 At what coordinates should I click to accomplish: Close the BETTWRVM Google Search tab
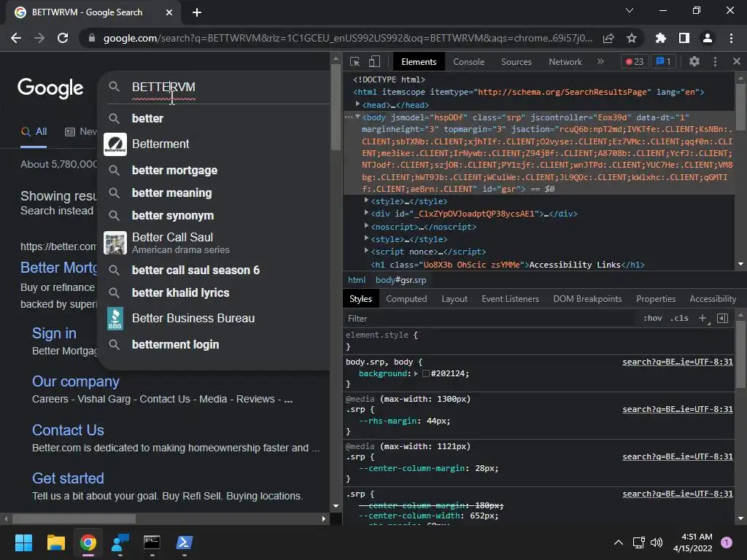point(169,12)
